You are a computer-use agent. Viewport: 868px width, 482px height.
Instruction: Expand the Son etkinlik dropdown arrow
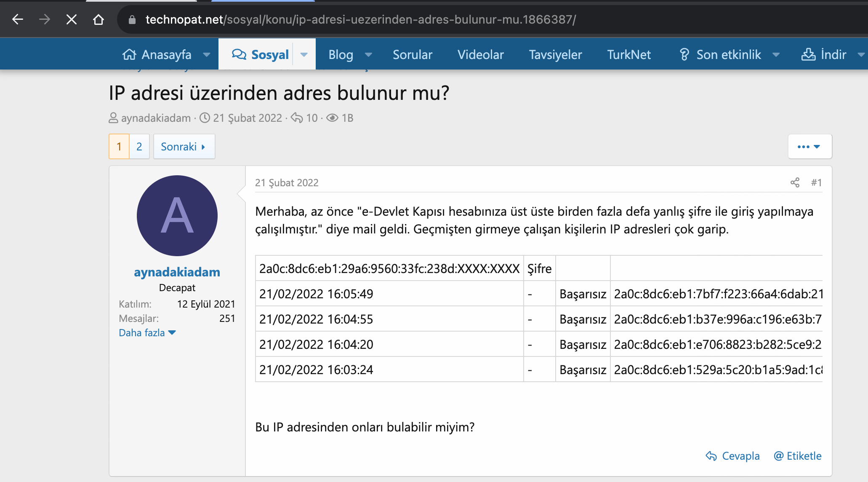pyautogui.click(x=776, y=54)
